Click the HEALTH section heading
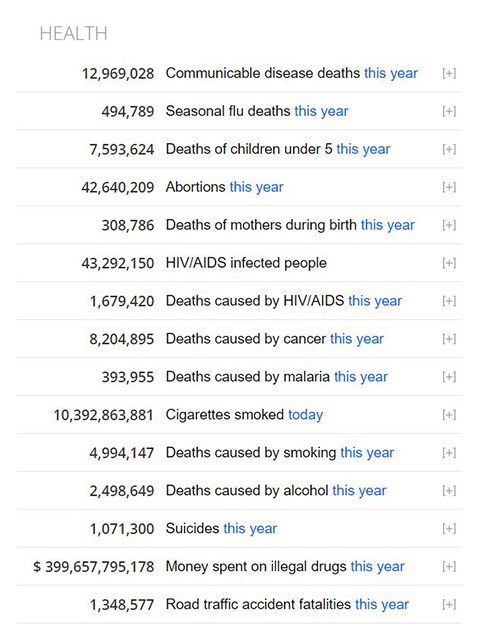This screenshot has height=640, width=500. (x=73, y=34)
